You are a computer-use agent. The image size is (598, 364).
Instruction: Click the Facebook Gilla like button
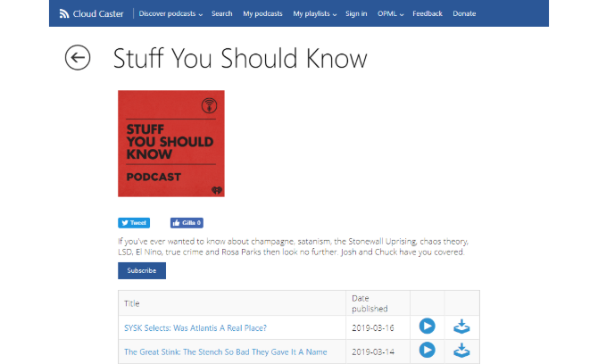coord(187,223)
